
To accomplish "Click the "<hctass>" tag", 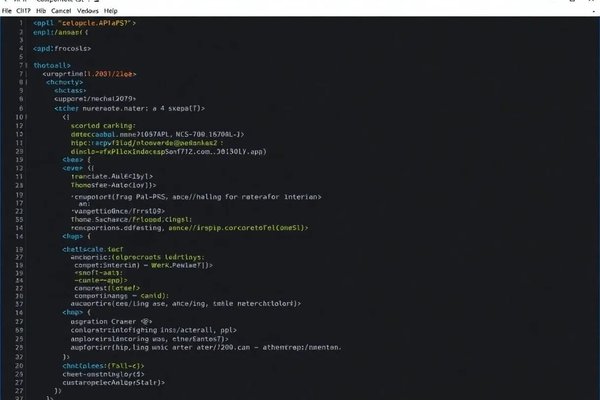I will pyautogui.click(x=70, y=91).
